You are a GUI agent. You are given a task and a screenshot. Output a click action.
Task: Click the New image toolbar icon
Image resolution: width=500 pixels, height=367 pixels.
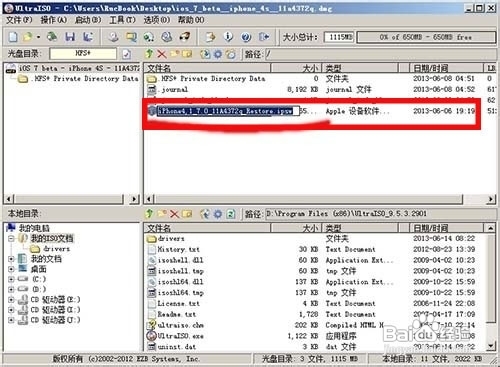[13, 37]
